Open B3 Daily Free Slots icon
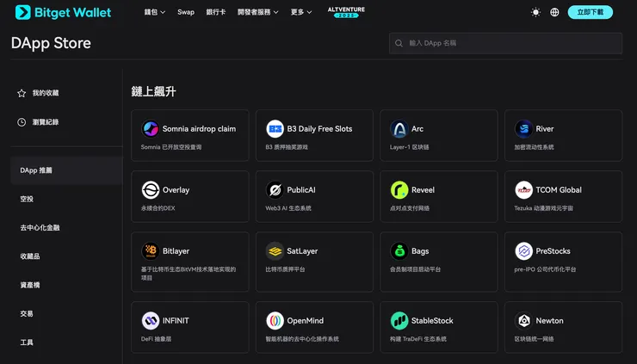 tap(275, 129)
